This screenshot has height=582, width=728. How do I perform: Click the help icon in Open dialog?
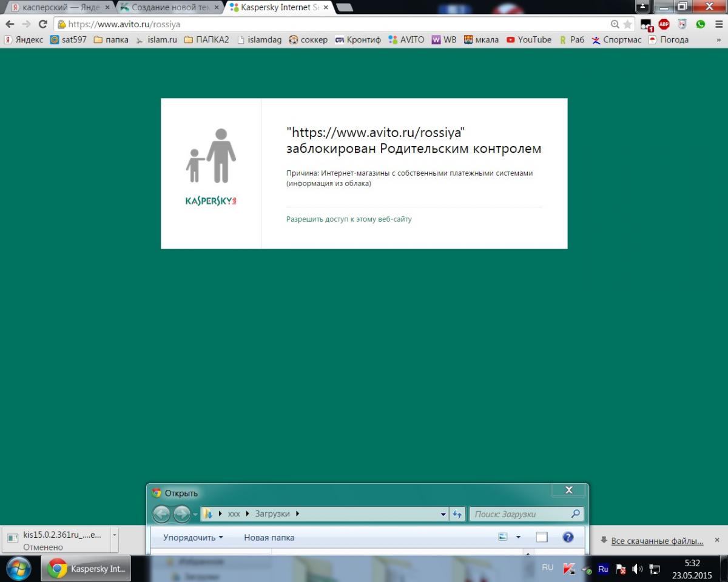click(568, 537)
